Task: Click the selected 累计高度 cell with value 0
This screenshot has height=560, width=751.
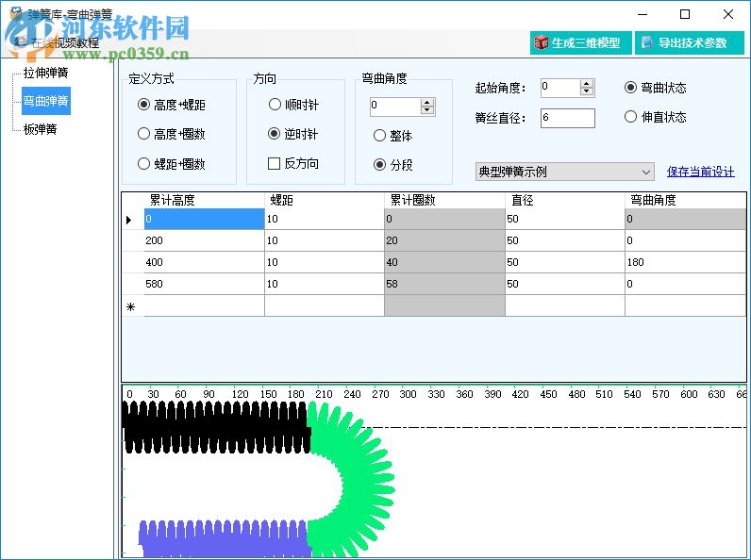Action: (x=205, y=220)
